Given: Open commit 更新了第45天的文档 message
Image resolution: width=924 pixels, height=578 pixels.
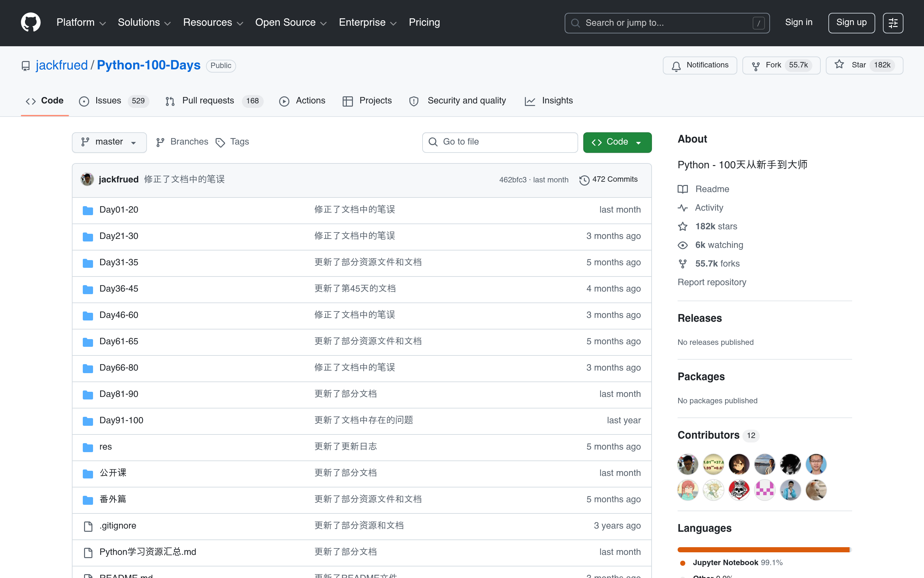Looking at the screenshot, I should pyautogui.click(x=355, y=289).
